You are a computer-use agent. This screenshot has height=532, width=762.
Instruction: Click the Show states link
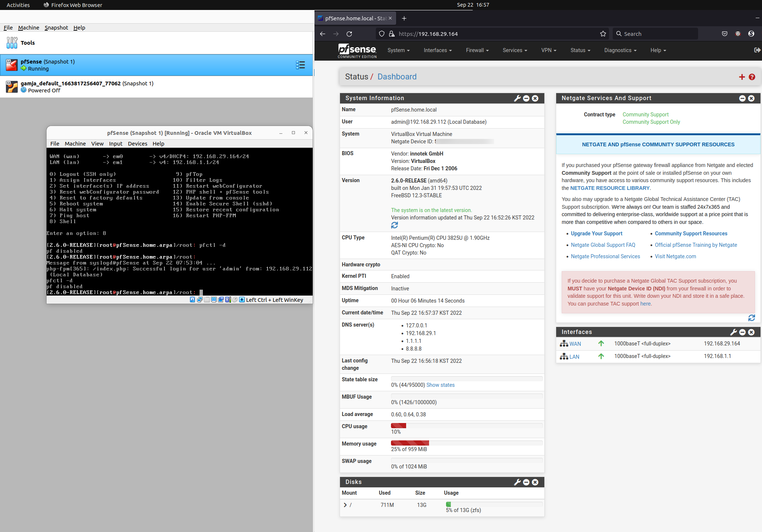point(440,385)
